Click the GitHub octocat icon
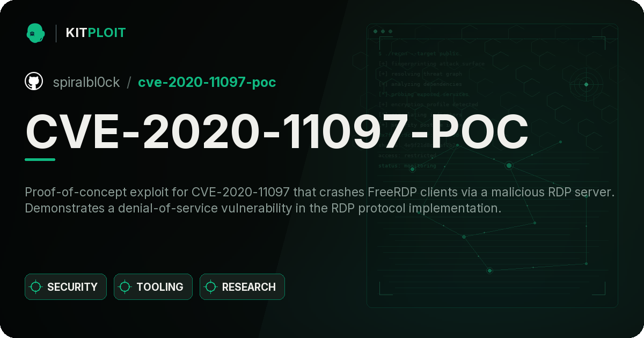Screen dimensions: 644x338 click(34, 82)
